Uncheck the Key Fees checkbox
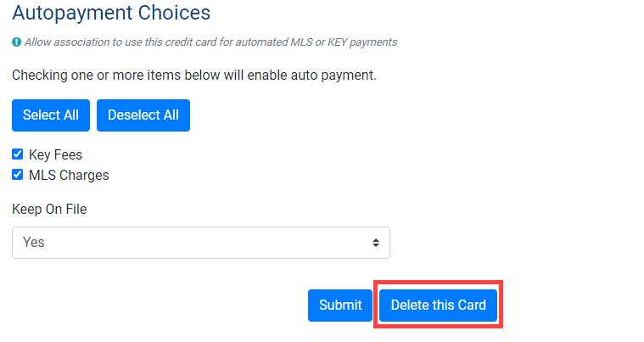This screenshot has width=644, height=342. click(17, 155)
